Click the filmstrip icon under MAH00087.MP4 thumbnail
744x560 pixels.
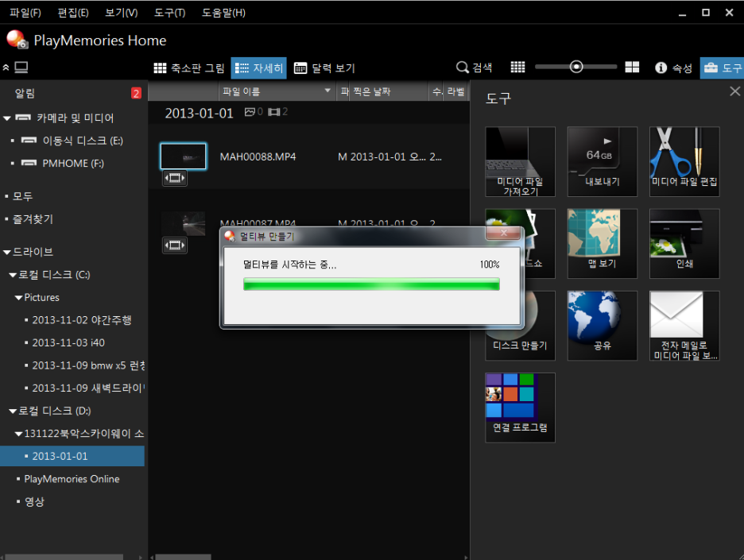pyautogui.click(x=174, y=245)
